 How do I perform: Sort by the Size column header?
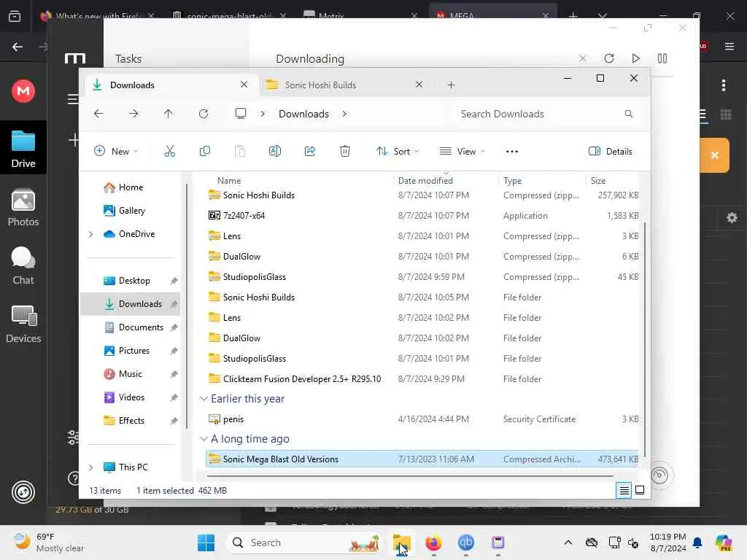(x=598, y=181)
